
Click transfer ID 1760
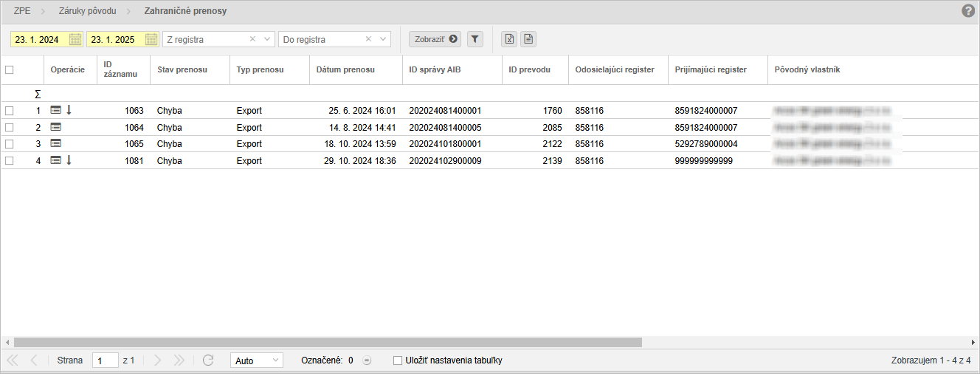552,111
